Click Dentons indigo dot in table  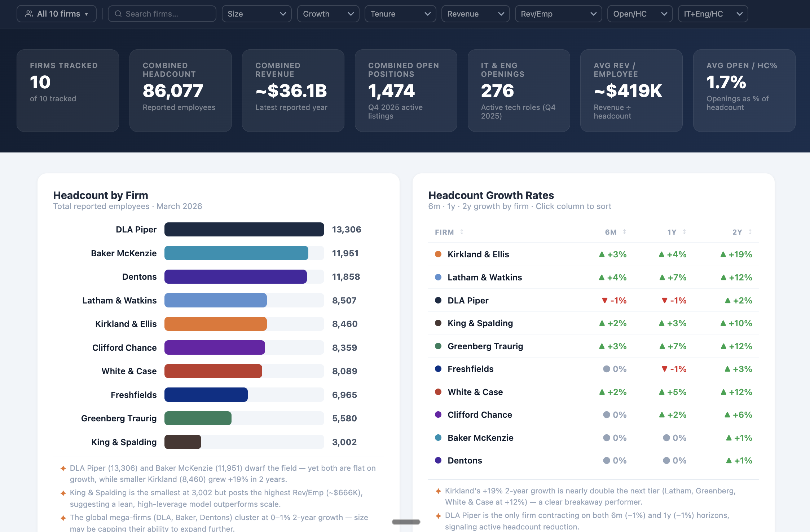coord(438,460)
